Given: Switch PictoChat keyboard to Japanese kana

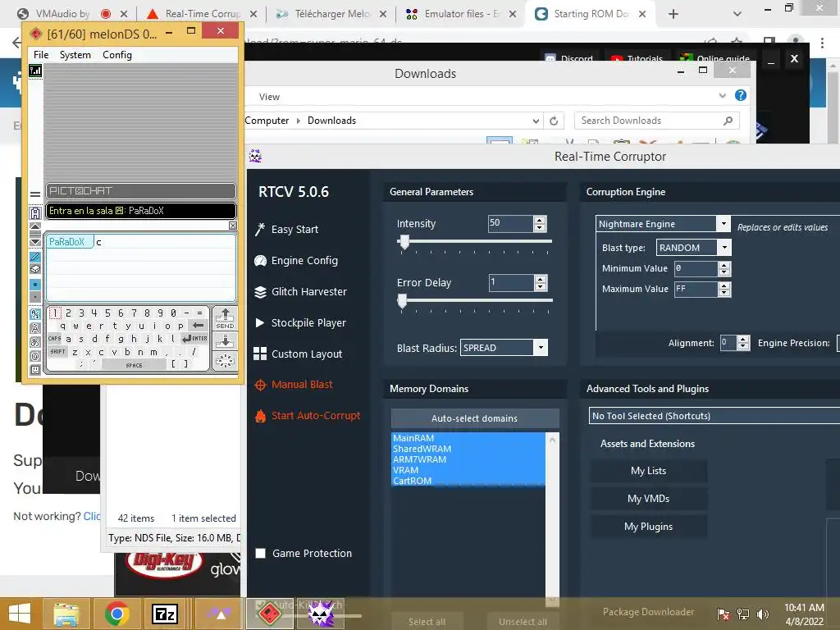Looking at the screenshot, I should 35,342.
